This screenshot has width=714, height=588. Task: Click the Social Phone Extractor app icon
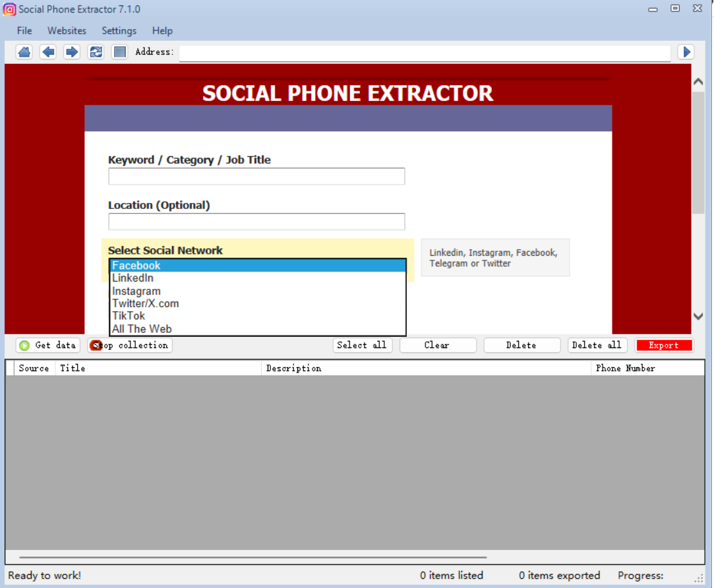9,9
